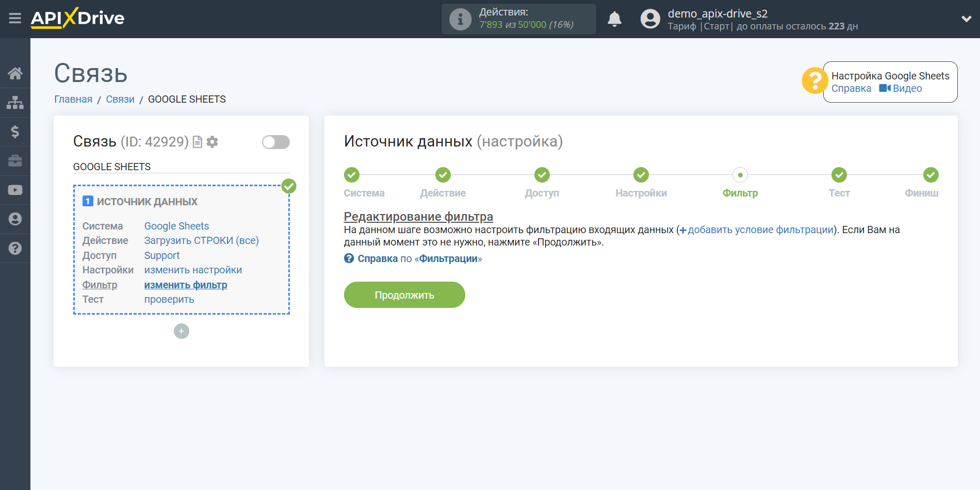Open the Справка help link
The image size is (980, 490).
[x=851, y=88]
